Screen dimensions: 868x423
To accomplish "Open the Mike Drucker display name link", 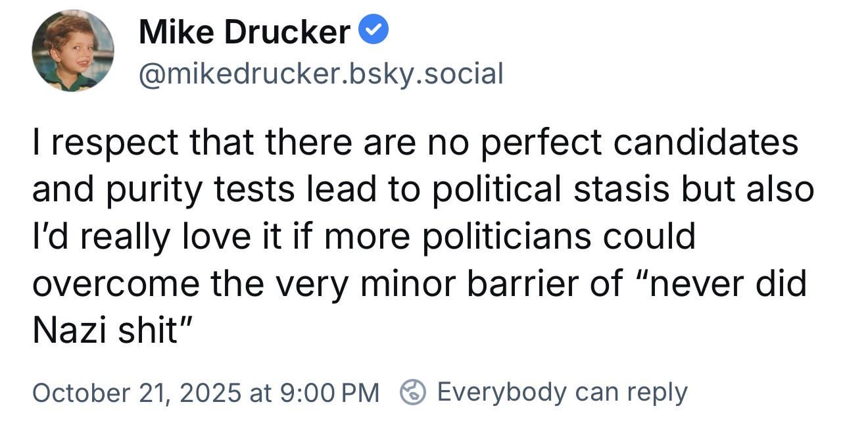I will click(x=244, y=32).
